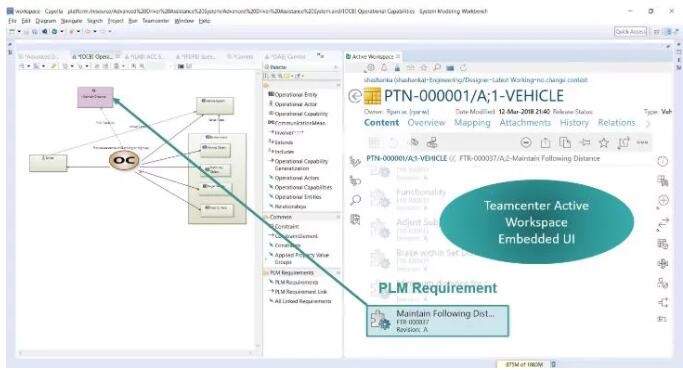Switch to the Attachments tab
This screenshot has height=370, width=683.
pyautogui.click(x=525, y=123)
